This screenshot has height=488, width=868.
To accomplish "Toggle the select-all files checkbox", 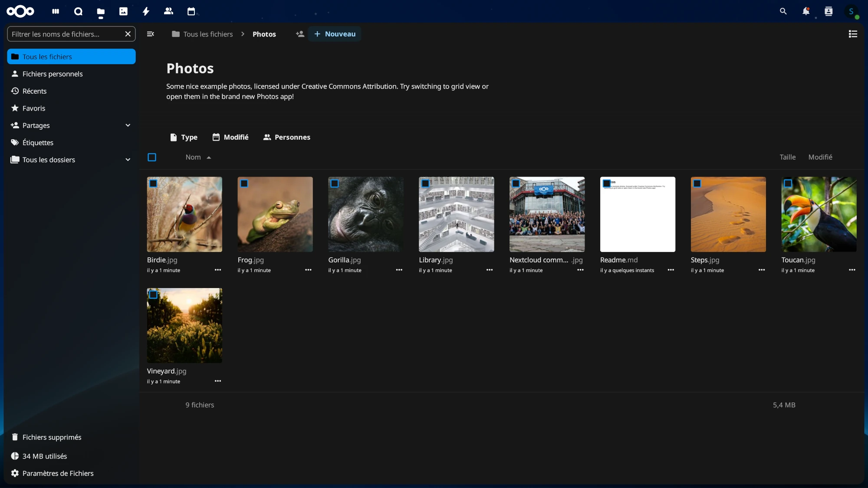I will point(152,157).
